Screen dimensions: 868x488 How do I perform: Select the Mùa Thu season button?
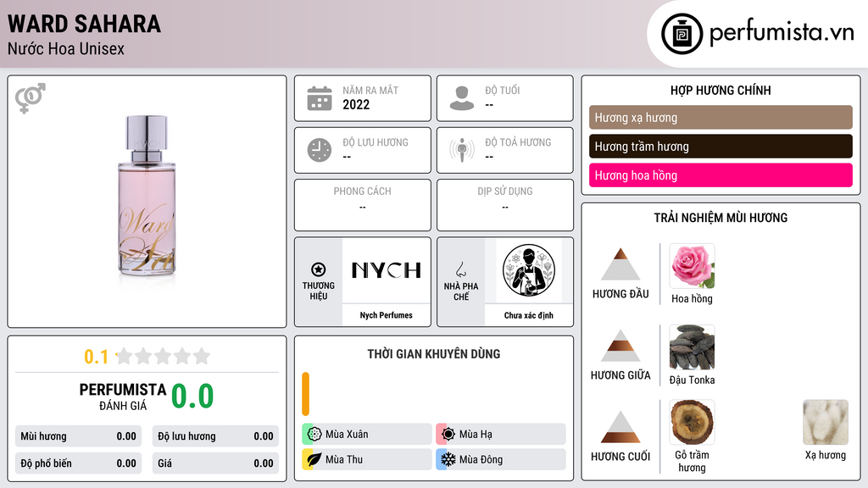pos(366,459)
